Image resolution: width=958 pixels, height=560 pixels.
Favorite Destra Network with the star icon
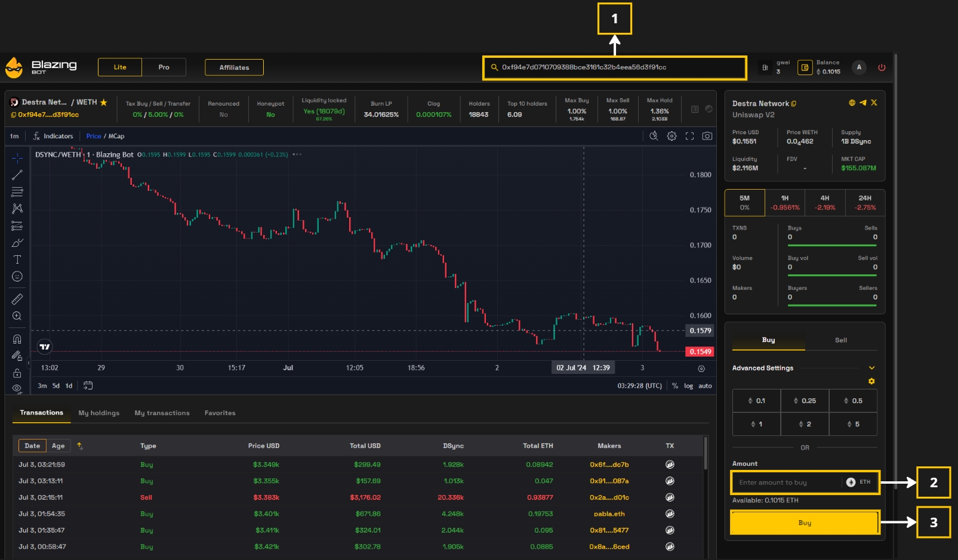(x=104, y=103)
